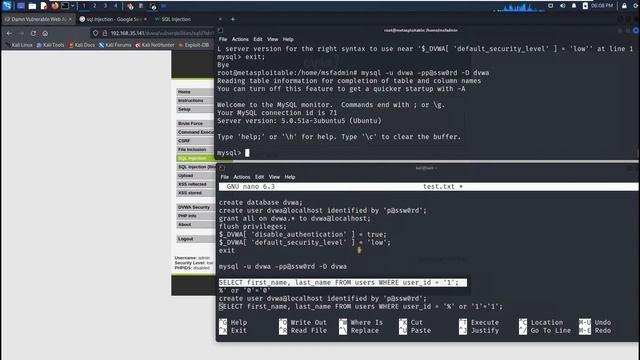
Task: Click the lock screen icon
Action: point(624,6)
